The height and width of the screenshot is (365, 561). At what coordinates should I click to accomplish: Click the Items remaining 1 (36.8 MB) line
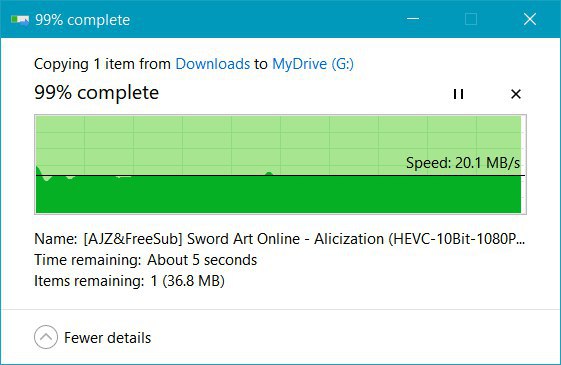[x=129, y=281]
